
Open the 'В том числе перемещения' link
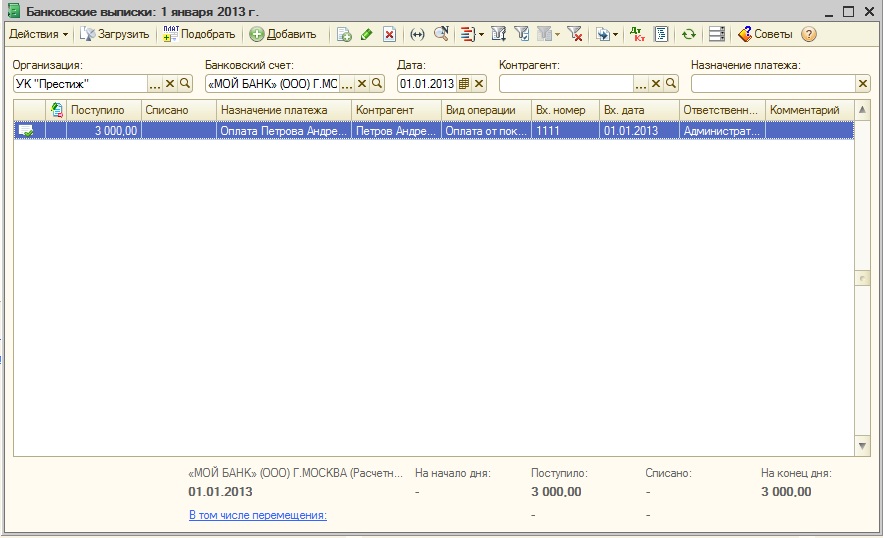[257, 515]
